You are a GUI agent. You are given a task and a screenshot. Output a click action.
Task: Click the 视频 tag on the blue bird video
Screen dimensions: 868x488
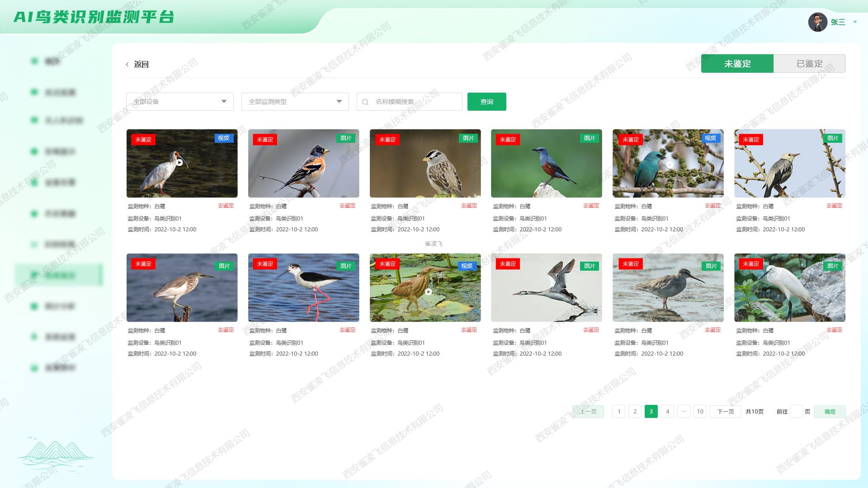click(x=710, y=138)
